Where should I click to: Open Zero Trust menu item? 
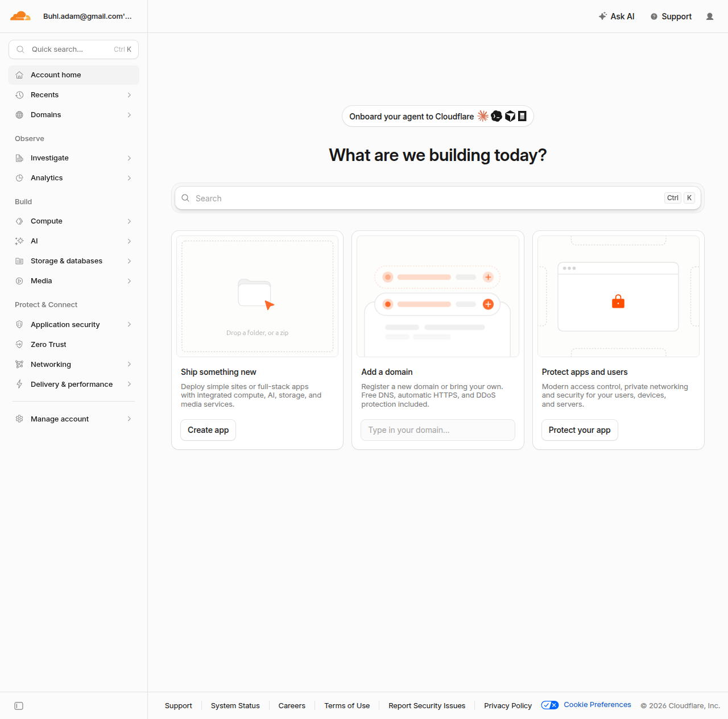[73, 344]
